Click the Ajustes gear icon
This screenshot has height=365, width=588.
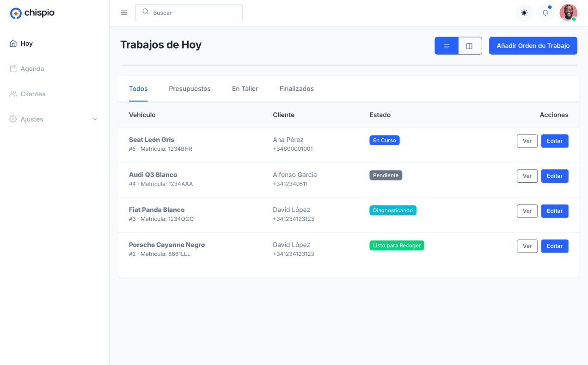pos(13,119)
